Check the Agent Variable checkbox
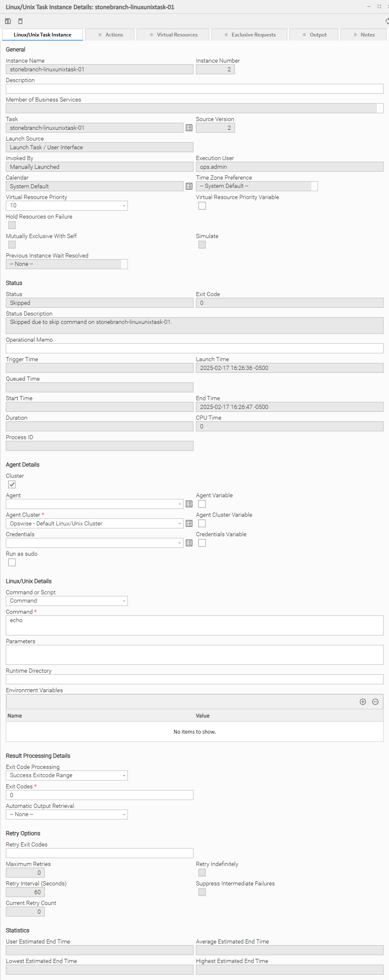Screen dimensions: 389x980 [x=202, y=504]
